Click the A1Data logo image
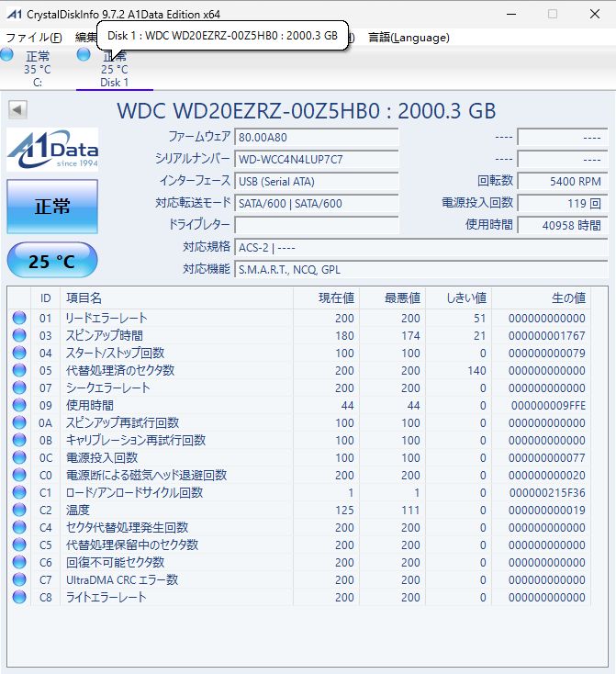The image size is (616, 674). 52,149
